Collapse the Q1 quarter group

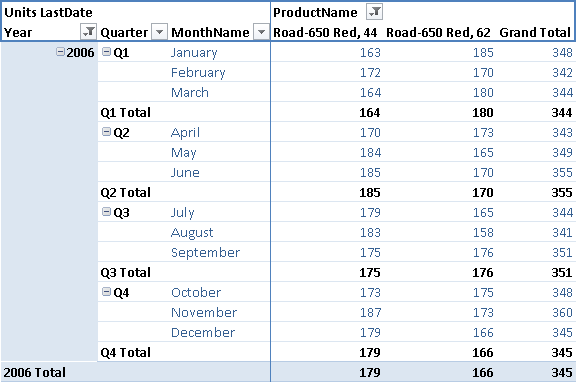tap(107, 52)
